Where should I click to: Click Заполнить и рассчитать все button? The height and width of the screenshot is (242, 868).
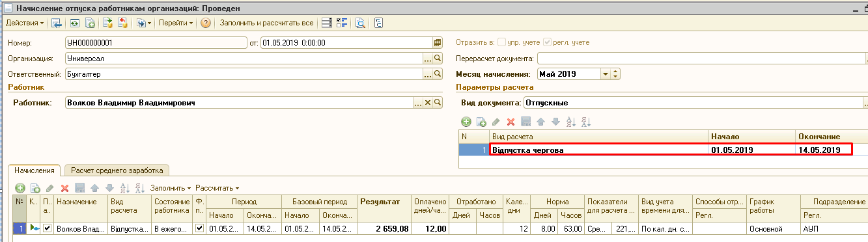click(x=267, y=23)
